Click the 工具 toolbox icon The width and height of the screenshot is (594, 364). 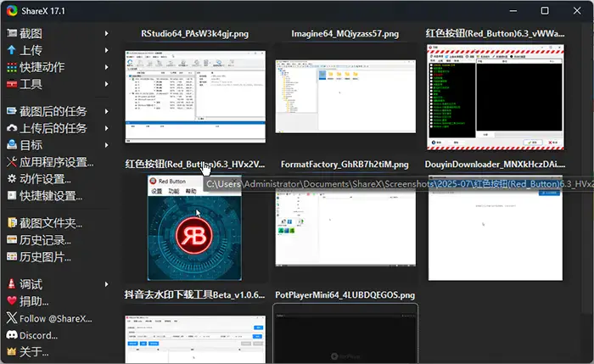coord(12,84)
